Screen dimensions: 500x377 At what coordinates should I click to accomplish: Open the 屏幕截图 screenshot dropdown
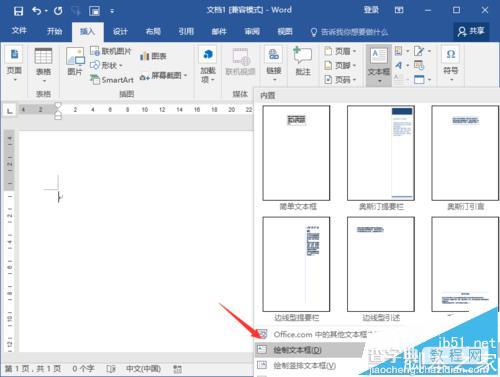point(163,76)
